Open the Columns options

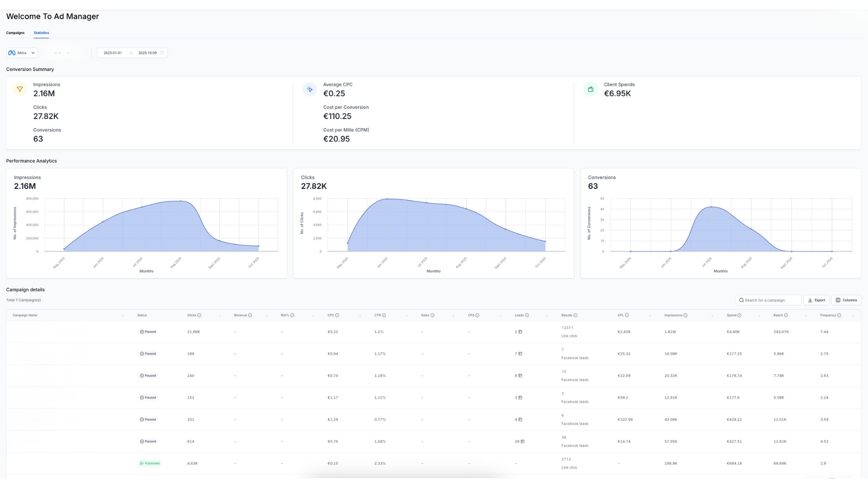click(x=846, y=300)
